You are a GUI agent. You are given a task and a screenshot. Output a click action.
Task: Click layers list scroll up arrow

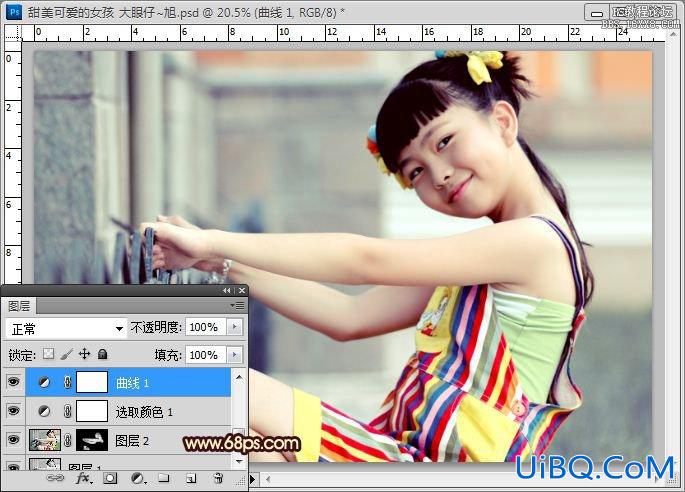[x=239, y=377]
